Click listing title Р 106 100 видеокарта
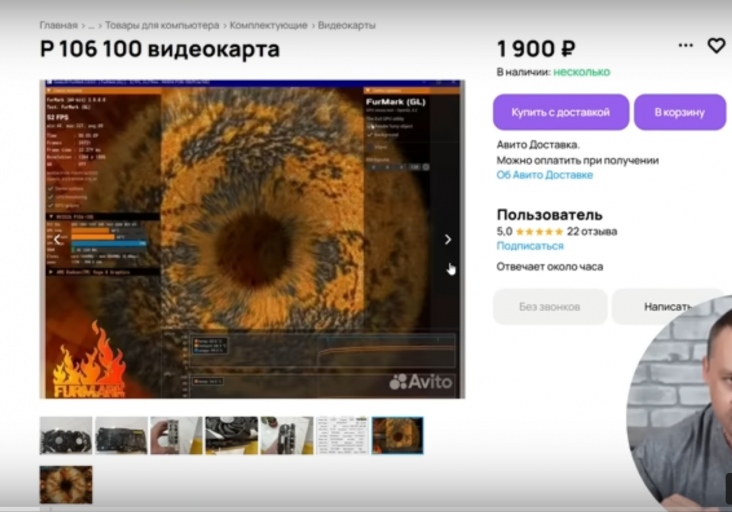This screenshot has height=512, width=732. pos(160,49)
